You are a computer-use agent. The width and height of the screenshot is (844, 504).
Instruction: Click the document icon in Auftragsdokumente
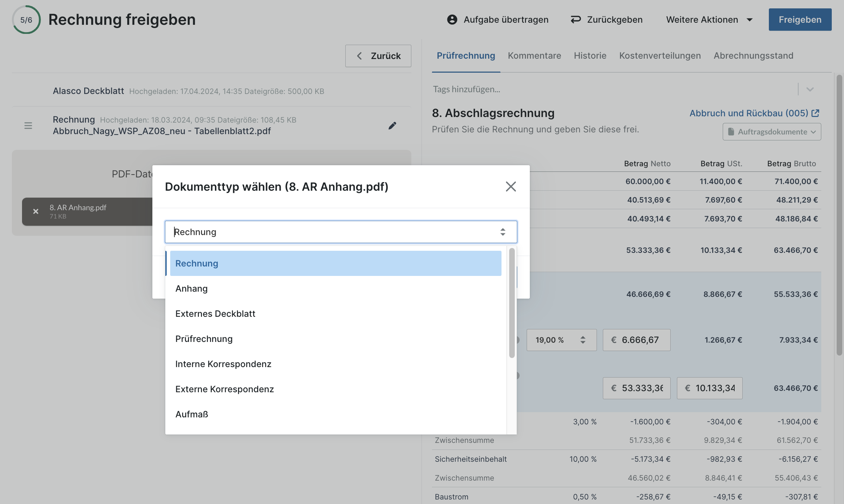[x=731, y=132]
